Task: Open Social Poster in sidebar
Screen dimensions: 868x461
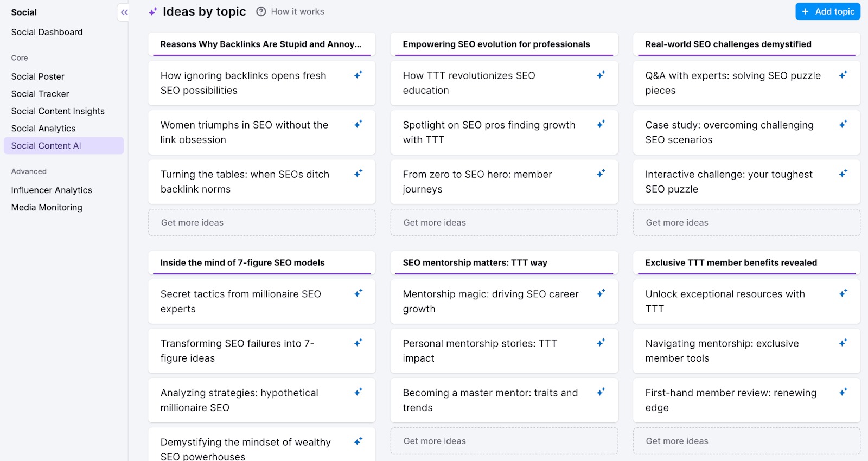Action: point(38,76)
